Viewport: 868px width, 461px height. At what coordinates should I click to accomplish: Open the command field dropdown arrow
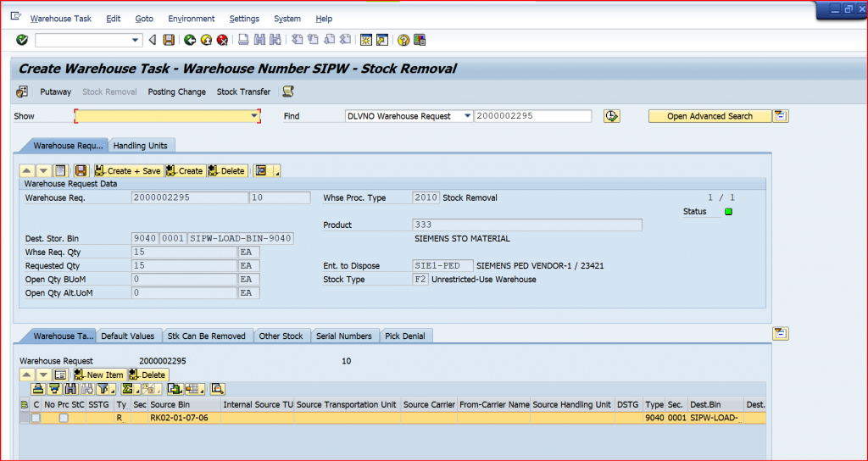click(135, 40)
